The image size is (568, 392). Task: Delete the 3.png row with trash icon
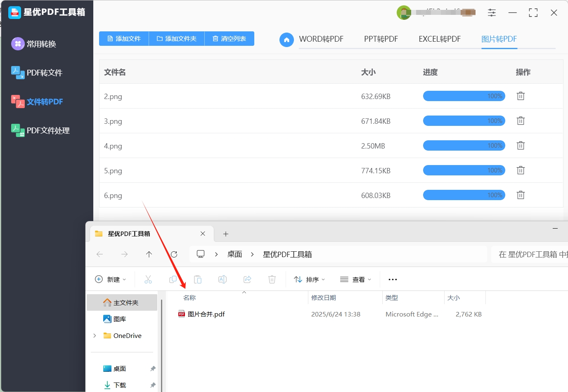521,121
